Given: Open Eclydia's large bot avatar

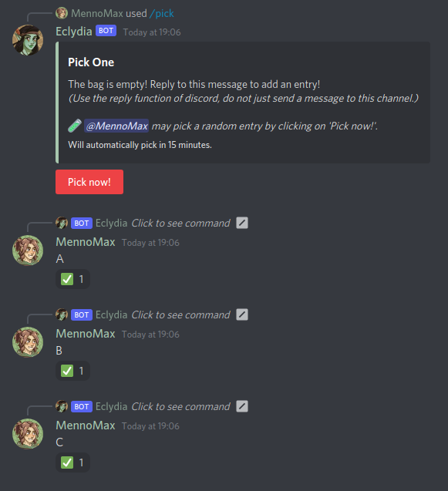Looking at the screenshot, I should tap(28, 40).
